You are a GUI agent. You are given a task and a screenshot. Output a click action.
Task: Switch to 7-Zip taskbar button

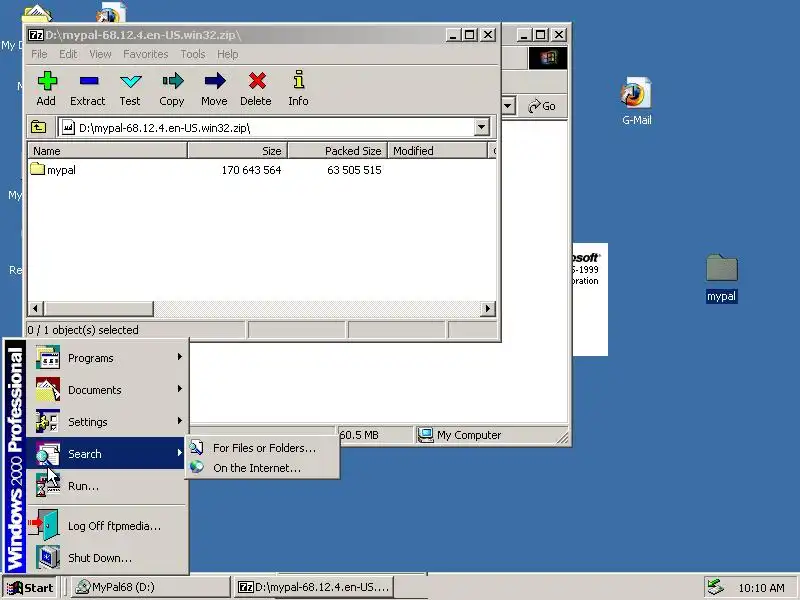(x=314, y=587)
